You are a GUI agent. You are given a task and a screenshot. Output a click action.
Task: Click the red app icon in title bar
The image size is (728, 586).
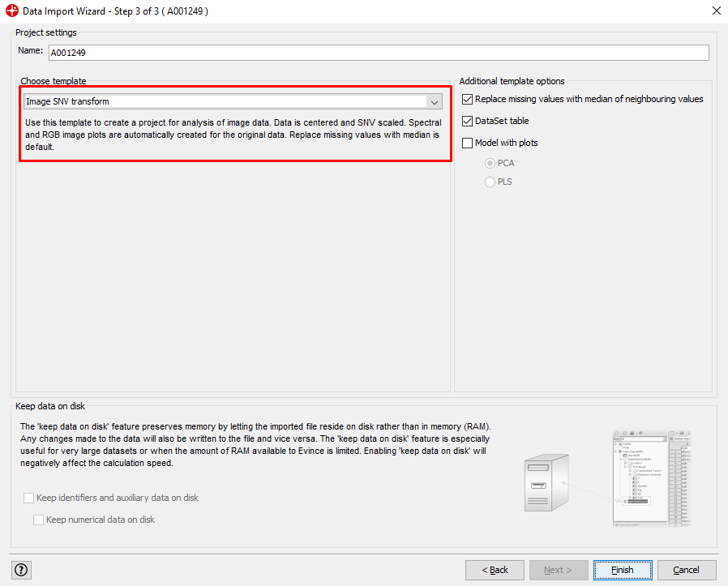[11, 11]
